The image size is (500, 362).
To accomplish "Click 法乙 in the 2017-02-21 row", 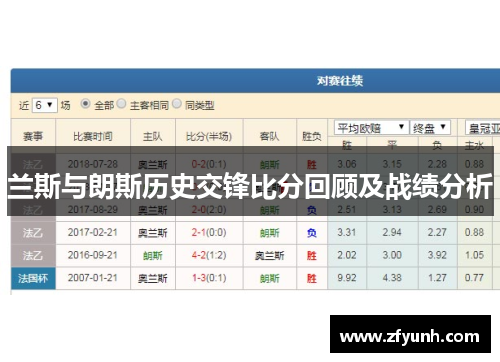I will pyautogui.click(x=33, y=233).
